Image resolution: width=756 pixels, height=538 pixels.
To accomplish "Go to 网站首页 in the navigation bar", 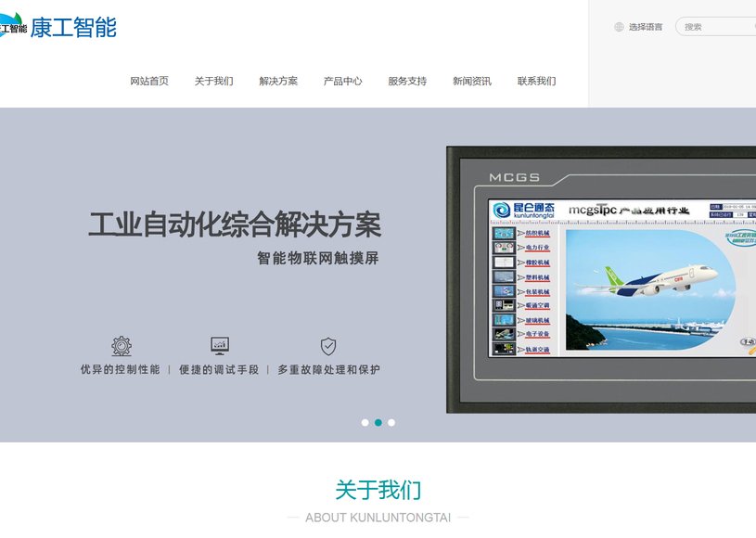I will [149, 81].
